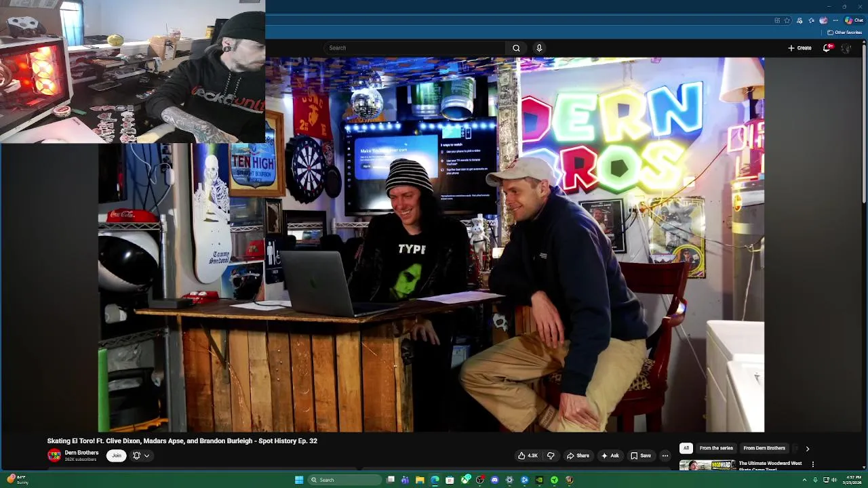Start voice search with microphone icon
Screen dimensions: 868x488
[x=539, y=48]
